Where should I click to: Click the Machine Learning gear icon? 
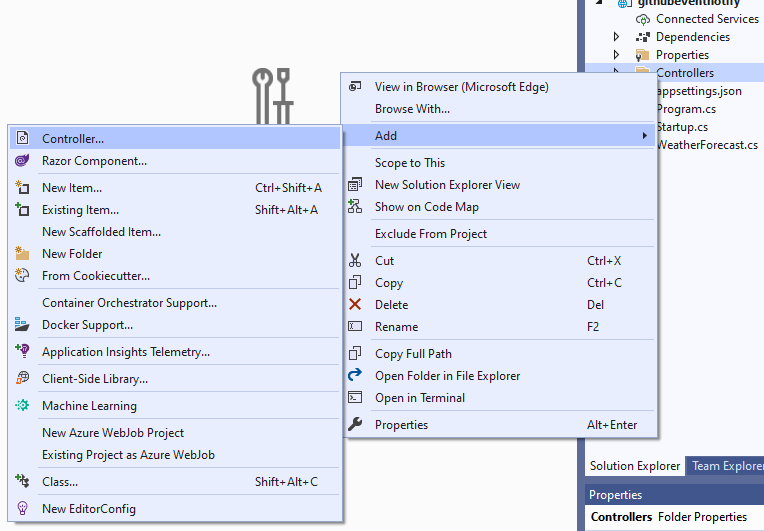point(22,405)
